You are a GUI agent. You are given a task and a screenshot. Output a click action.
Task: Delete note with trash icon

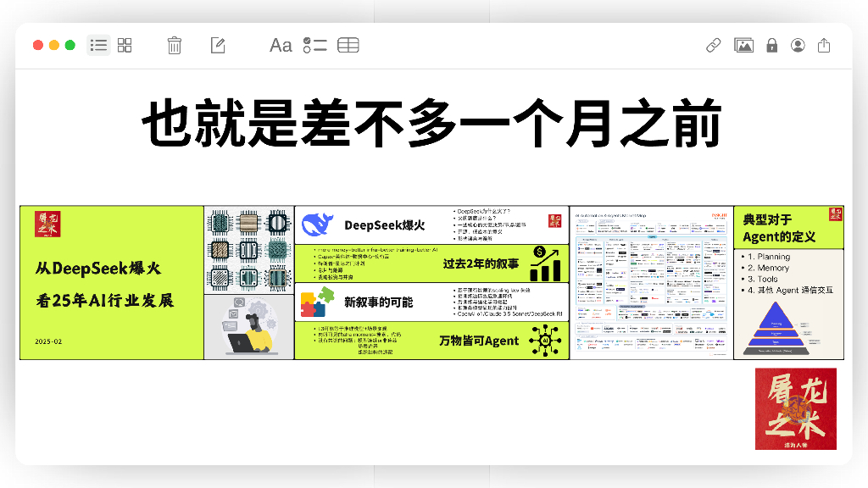click(x=175, y=46)
